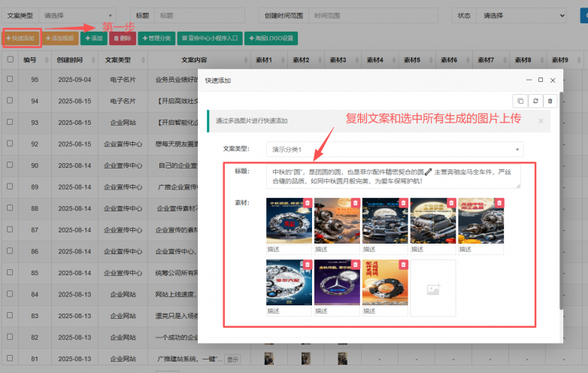Delete the purple Mercedes logo poster
Screen dimensions: 588x373
click(x=355, y=265)
